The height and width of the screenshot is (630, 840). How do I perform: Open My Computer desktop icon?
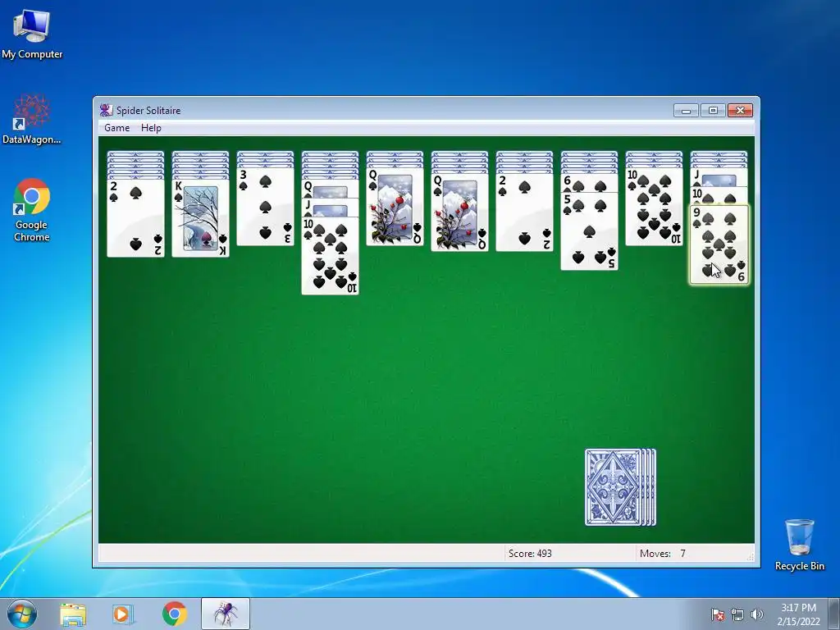coord(32,33)
